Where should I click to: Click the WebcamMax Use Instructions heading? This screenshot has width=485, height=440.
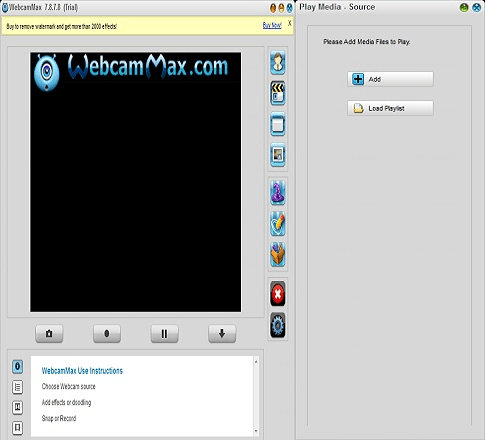[82, 371]
